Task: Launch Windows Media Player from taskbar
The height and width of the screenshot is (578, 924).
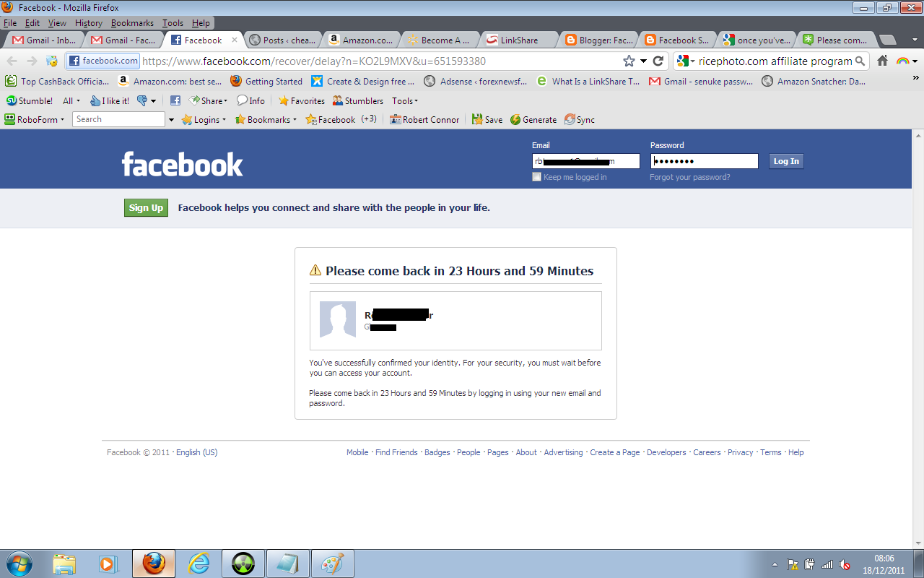Action: click(x=108, y=564)
